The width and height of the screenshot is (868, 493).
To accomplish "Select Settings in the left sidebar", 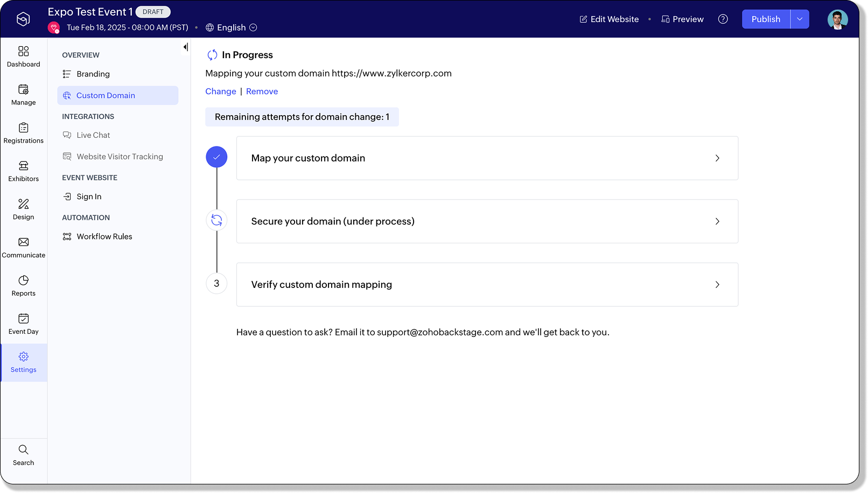I will 24,362.
